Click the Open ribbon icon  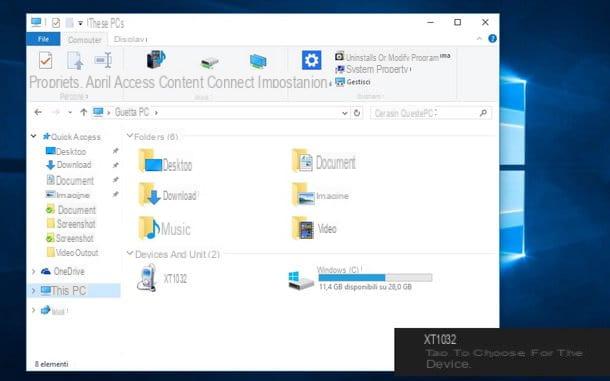(x=75, y=61)
